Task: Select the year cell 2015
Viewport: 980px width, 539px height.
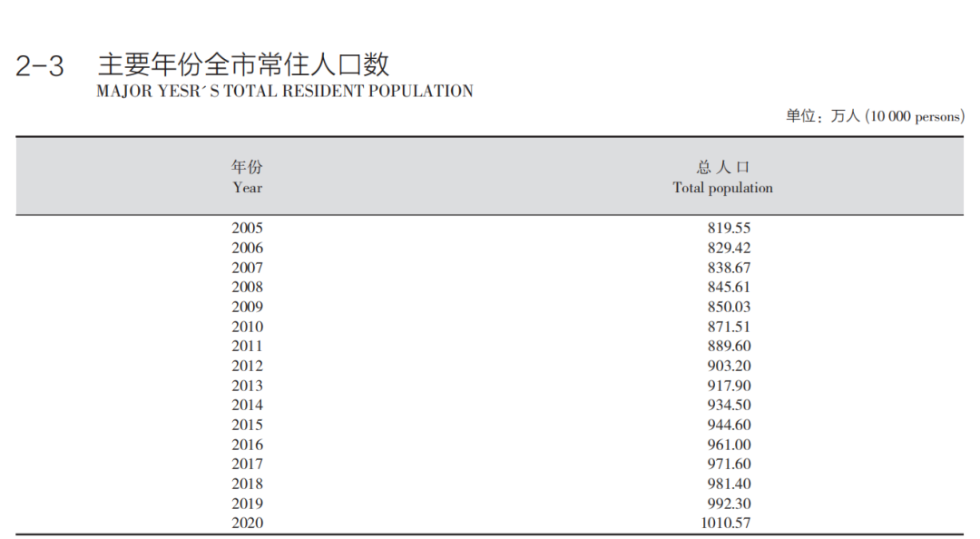Action: (248, 426)
